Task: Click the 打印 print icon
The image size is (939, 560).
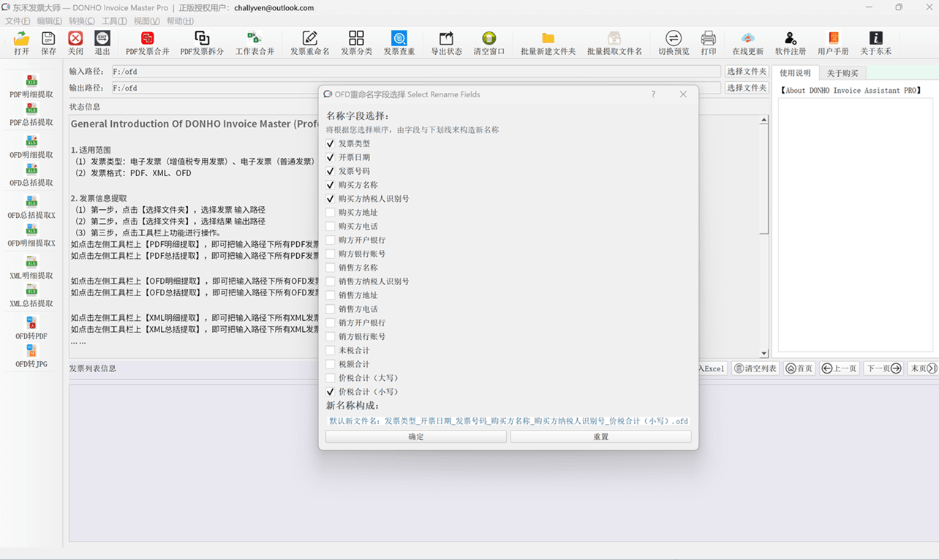Action: [x=708, y=42]
